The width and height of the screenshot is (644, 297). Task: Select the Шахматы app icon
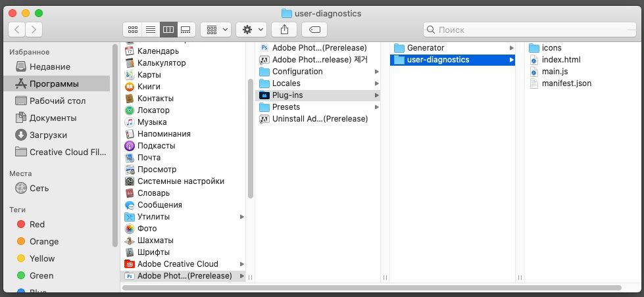(x=130, y=240)
